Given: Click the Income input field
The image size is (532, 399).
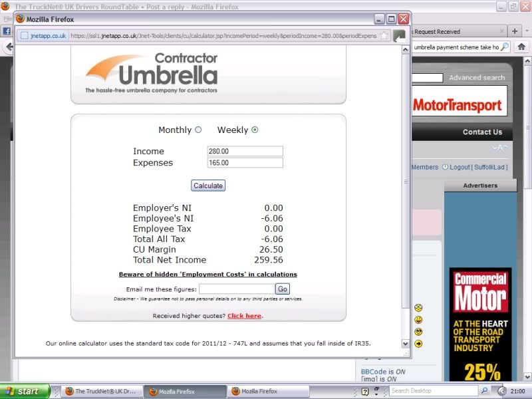Looking at the screenshot, I should tap(245, 152).
